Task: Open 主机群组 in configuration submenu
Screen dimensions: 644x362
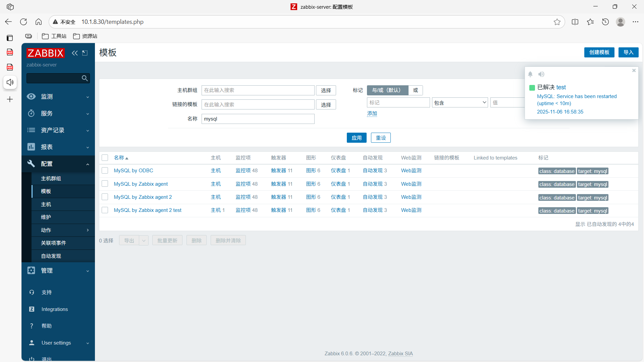Action: [x=63, y=179]
